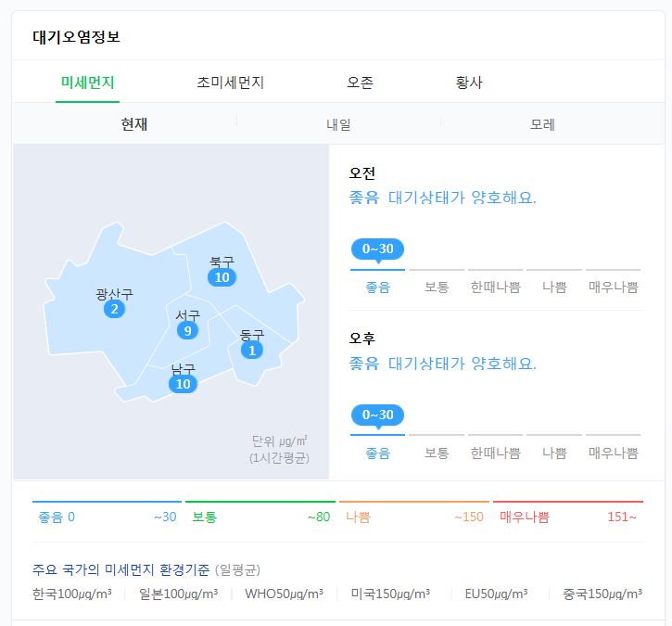Switch to the 미세먼지 tab
Screen dimensions: 672x626
click(x=87, y=83)
